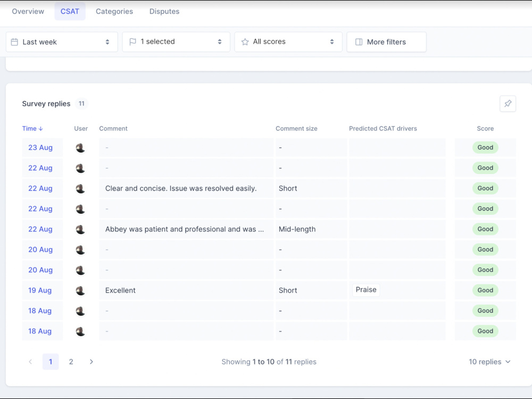This screenshot has width=532, height=399.
Task: Select page 1 in pagination
Action: click(x=51, y=362)
